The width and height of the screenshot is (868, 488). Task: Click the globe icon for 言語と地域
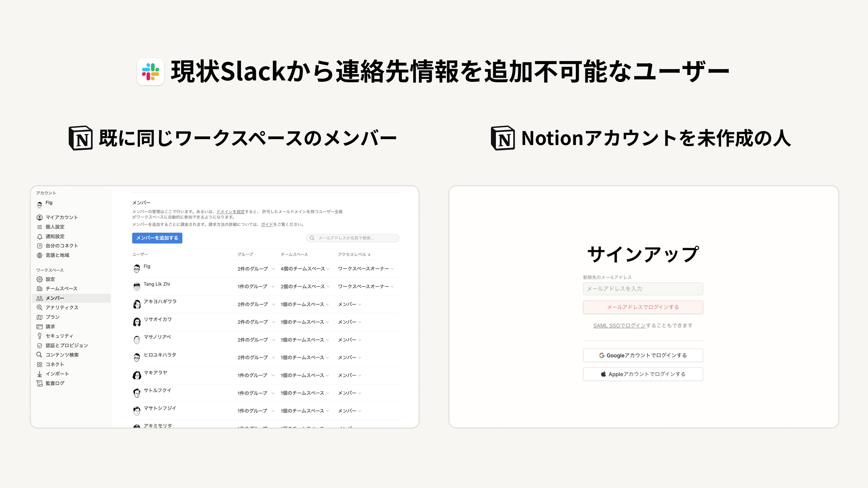point(40,255)
